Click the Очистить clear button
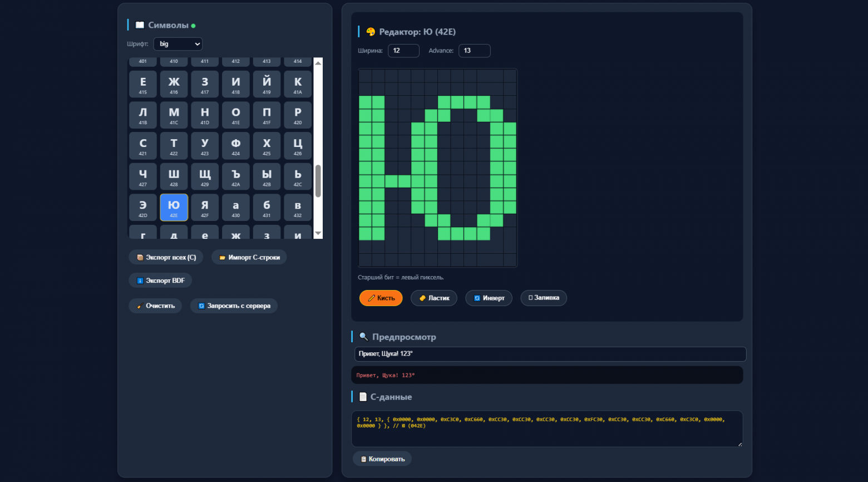The image size is (868, 482). 155,306
